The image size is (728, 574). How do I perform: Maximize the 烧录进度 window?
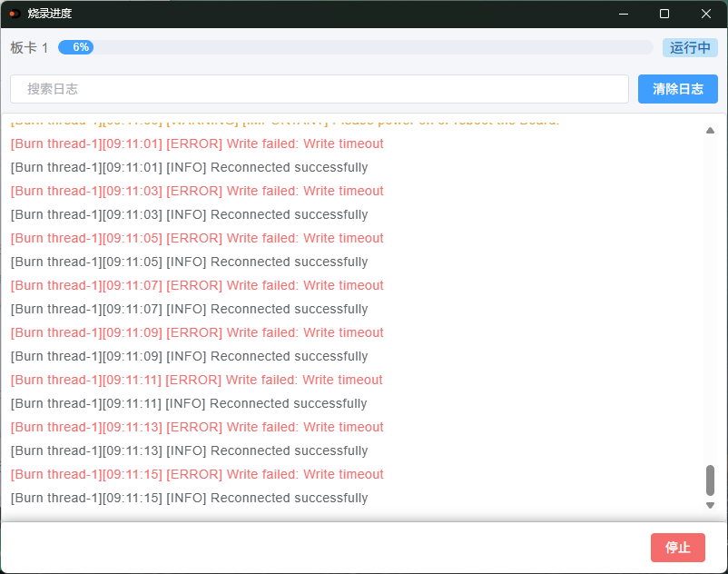tap(664, 14)
